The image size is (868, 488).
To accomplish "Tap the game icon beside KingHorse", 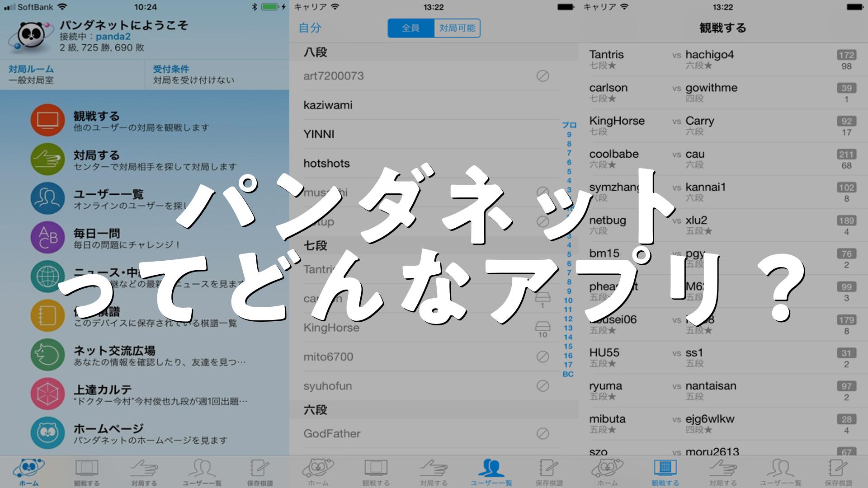I will click(542, 329).
